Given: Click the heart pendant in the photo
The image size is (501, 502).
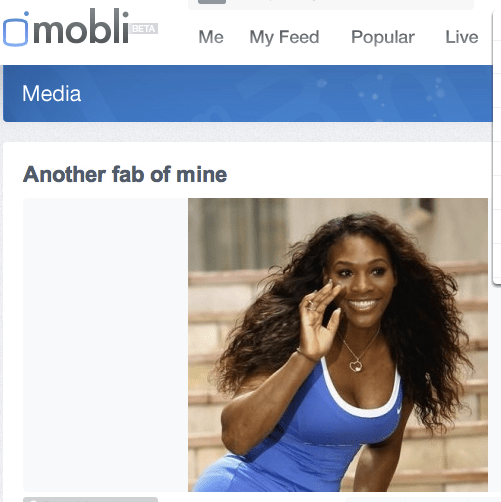Looking at the screenshot, I should (356, 365).
